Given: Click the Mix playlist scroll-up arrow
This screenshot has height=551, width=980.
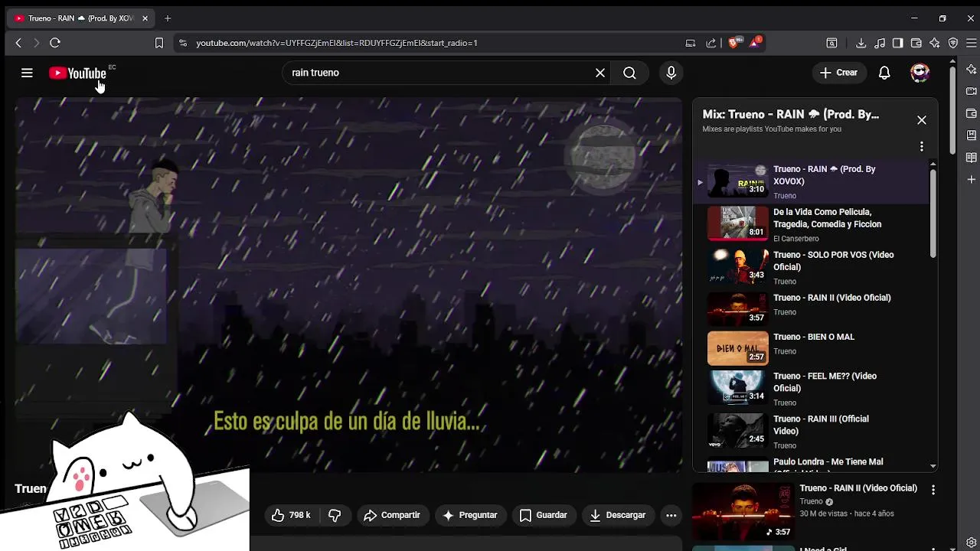Looking at the screenshot, I should coord(933,164).
